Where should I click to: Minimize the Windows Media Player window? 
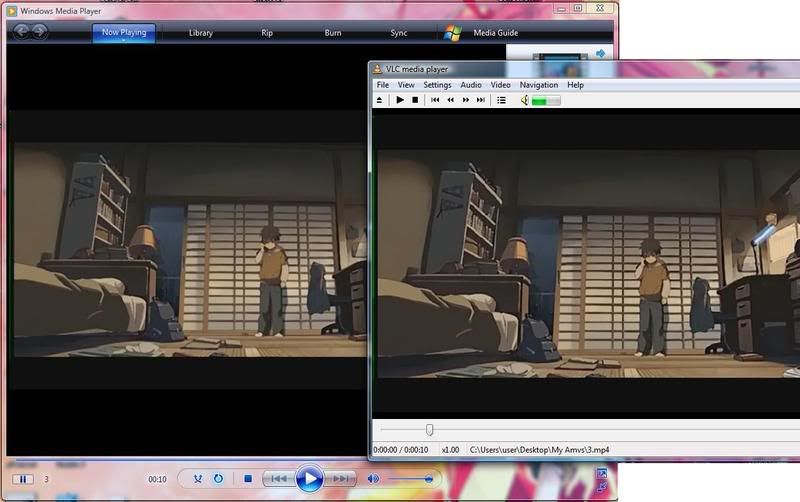[561, 9]
